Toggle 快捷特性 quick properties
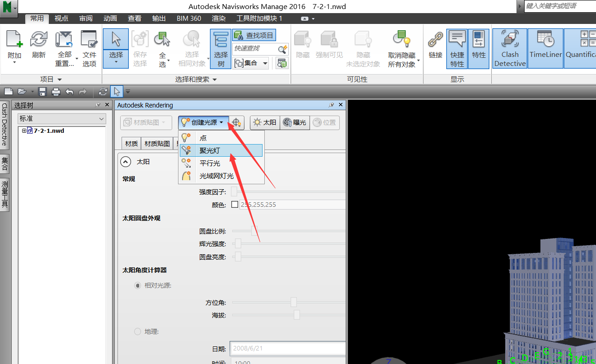Viewport: 596px width, 364px height. pyautogui.click(x=457, y=48)
